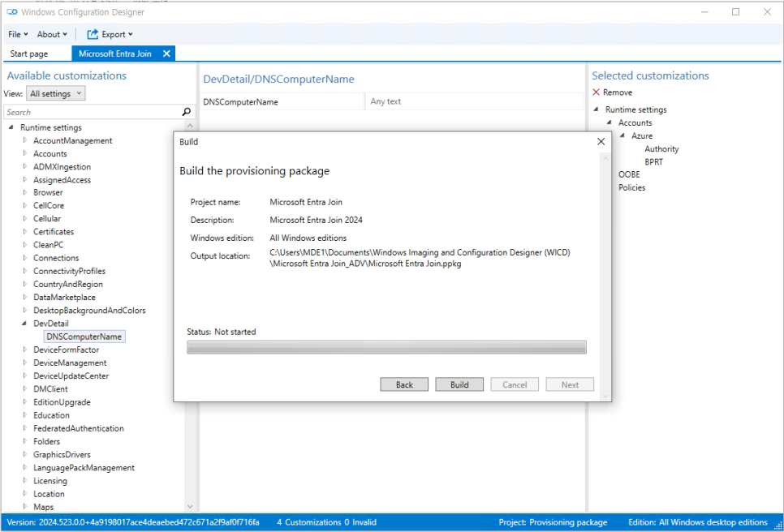Click the Output location file path text
784x532 pixels.
(x=420, y=258)
